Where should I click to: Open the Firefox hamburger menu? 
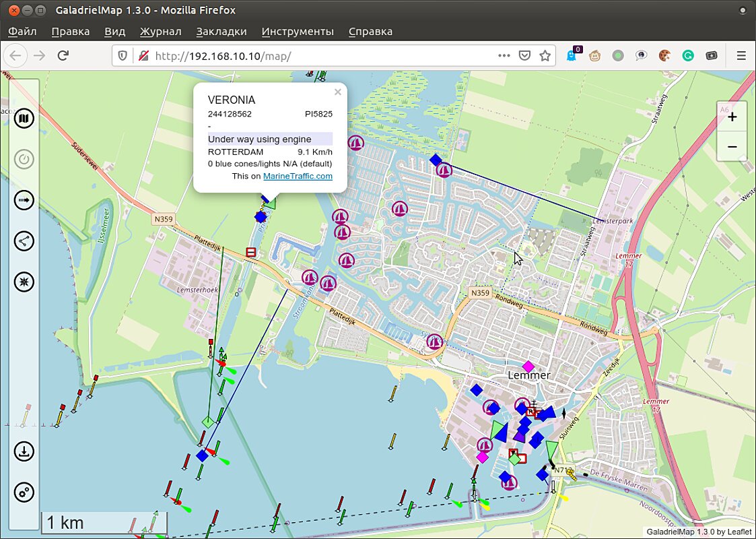click(x=741, y=56)
